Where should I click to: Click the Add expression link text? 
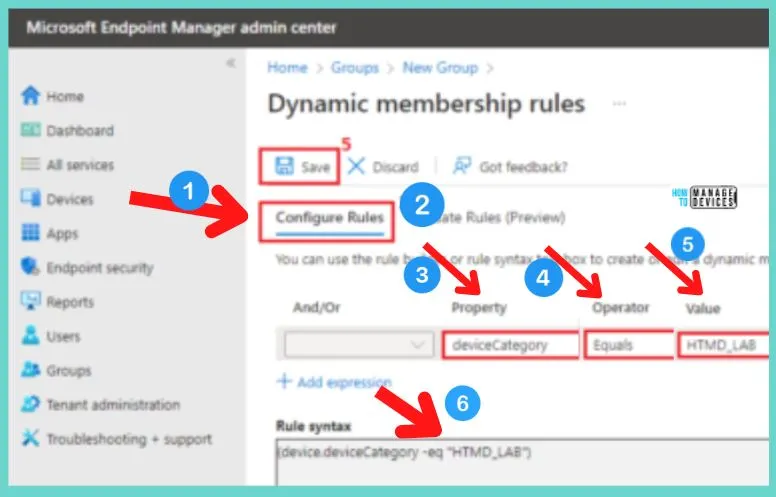344,382
